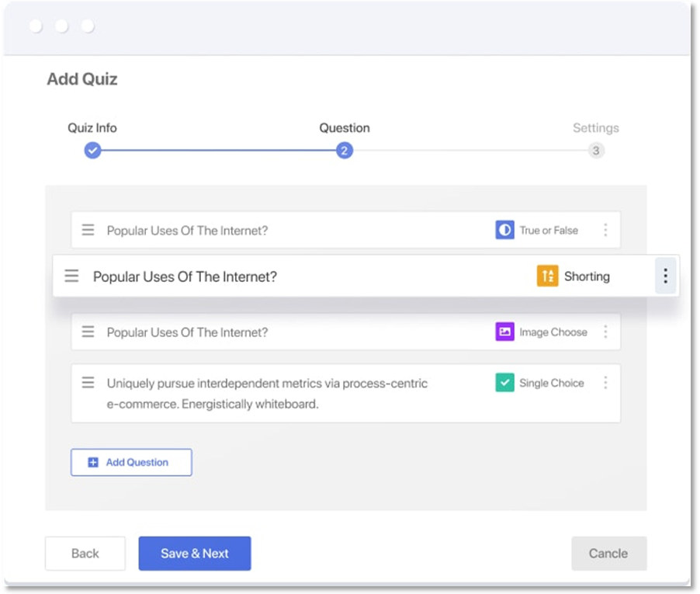Click the Back button
The image size is (700, 594).
[x=85, y=554]
